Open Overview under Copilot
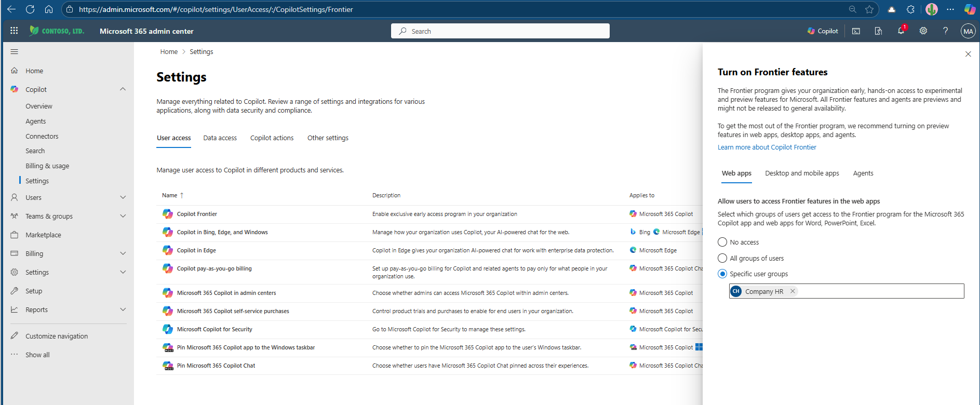This screenshot has width=980, height=405. click(39, 106)
